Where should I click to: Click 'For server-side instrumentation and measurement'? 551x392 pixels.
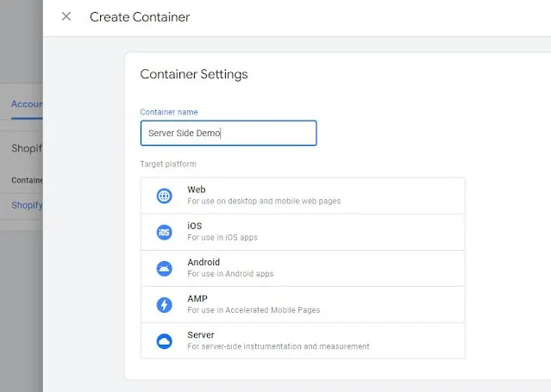point(279,346)
